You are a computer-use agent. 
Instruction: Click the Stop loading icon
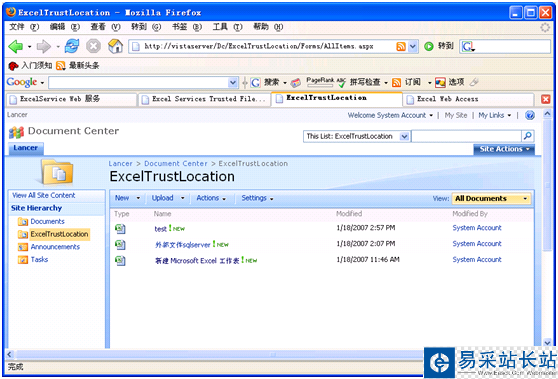coord(93,46)
